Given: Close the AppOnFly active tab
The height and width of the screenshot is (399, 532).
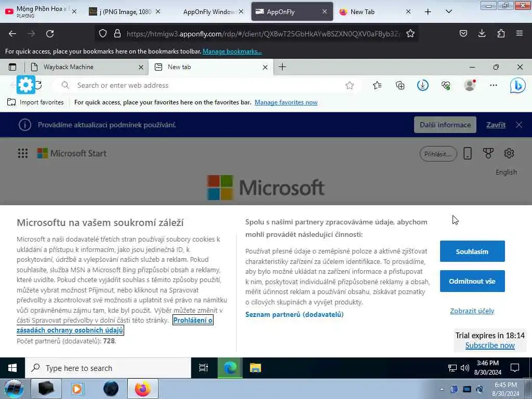Looking at the screenshot, I should click(x=324, y=11).
